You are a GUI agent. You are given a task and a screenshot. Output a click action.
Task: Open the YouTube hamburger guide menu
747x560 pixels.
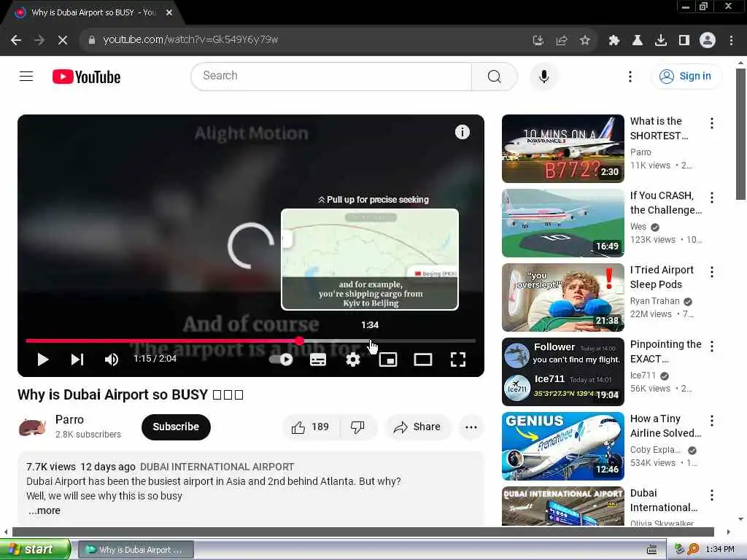pyautogui.click(x=26, y=76)
